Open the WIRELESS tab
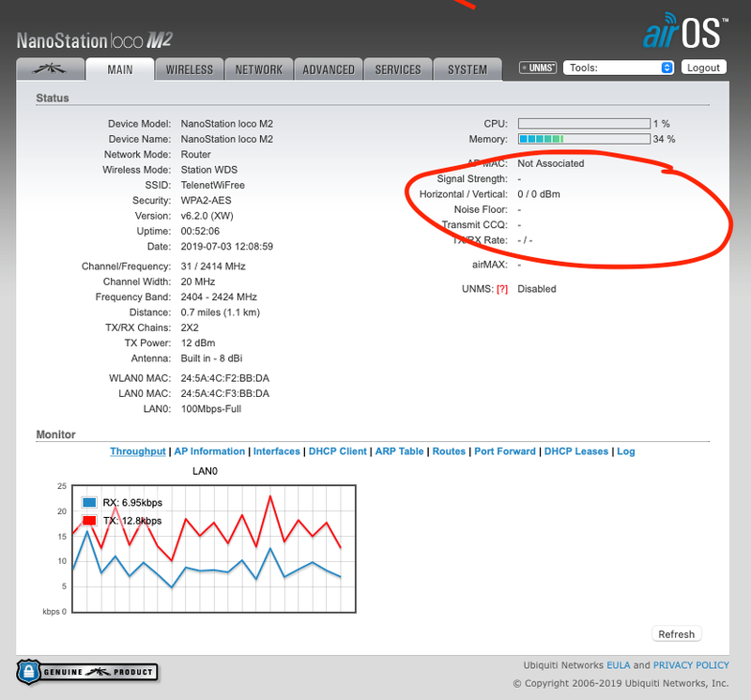Image resolution: width=751 pixels, height=700 pixels. pyautogui.click(x=190, y=69)
